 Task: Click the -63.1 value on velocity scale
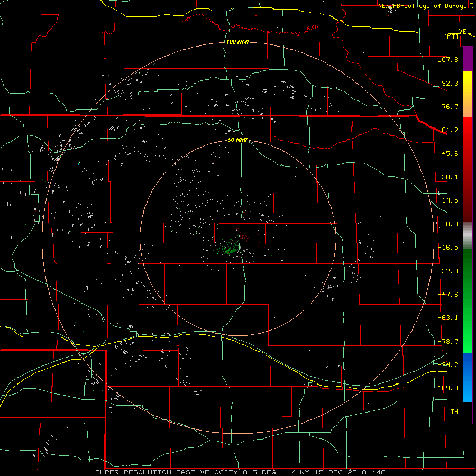coord(448,318)
